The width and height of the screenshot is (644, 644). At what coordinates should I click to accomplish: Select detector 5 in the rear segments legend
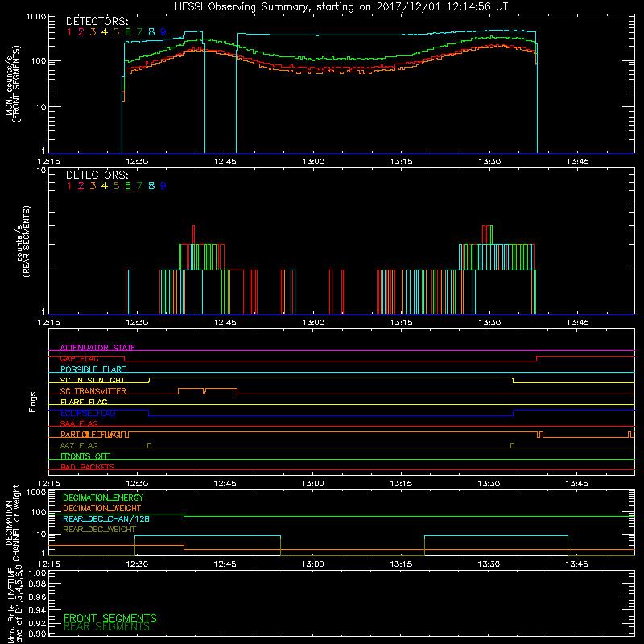coord(116,186)
